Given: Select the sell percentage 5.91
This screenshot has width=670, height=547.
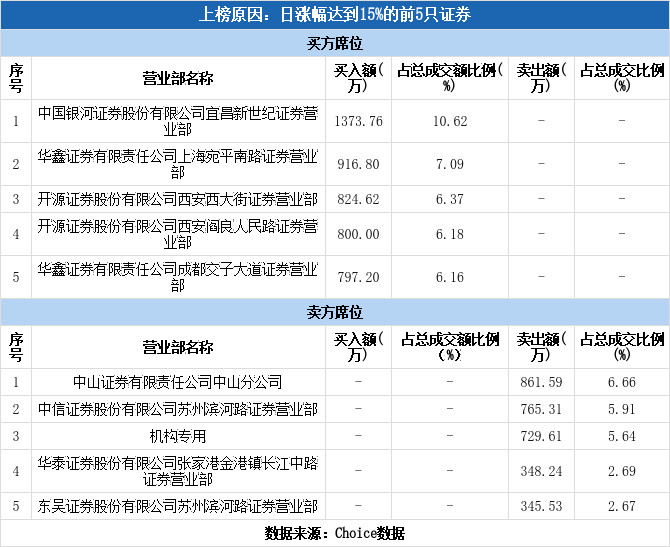Looking at the screenshot, I should point(622,409).
